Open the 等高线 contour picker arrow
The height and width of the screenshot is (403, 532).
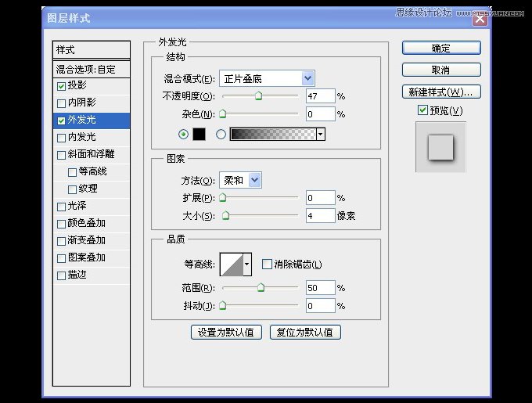[247, 264]
